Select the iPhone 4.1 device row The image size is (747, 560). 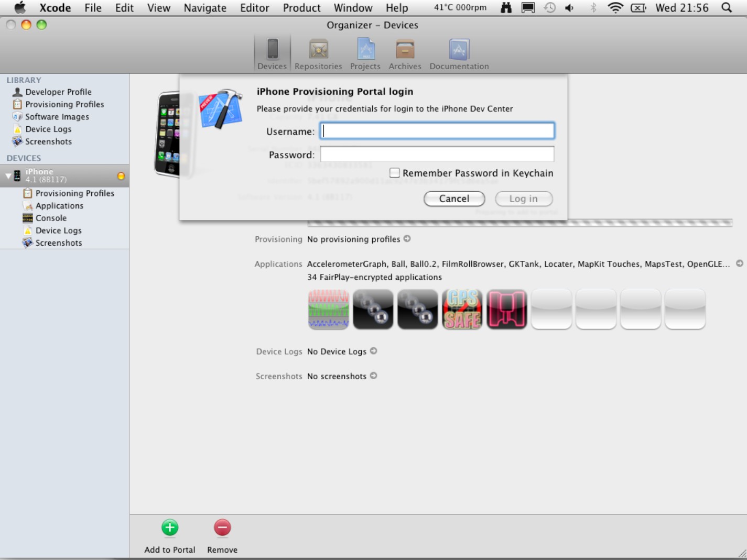tap(64, 175)
